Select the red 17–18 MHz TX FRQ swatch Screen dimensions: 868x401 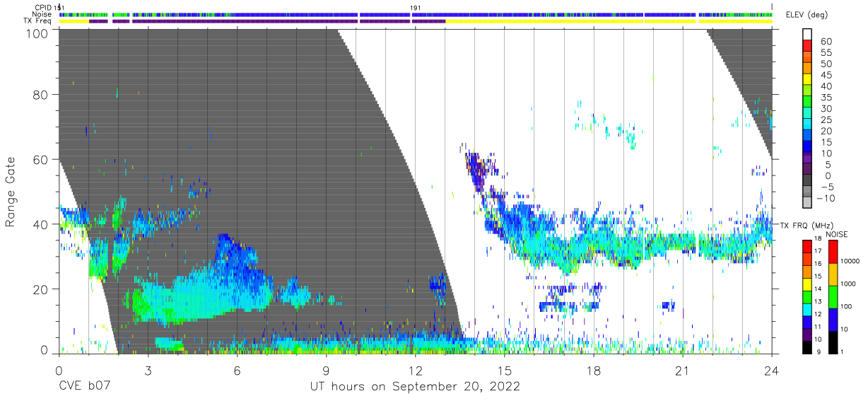[x=807, y=245]
